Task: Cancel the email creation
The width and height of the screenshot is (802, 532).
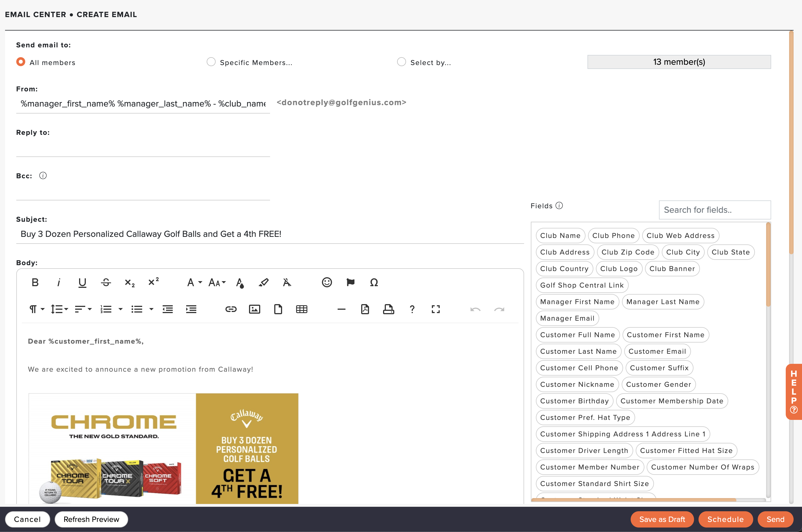Action: coord(27,519)
